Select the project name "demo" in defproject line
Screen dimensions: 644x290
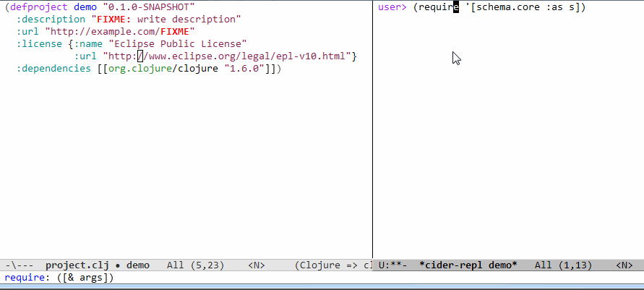85,7
